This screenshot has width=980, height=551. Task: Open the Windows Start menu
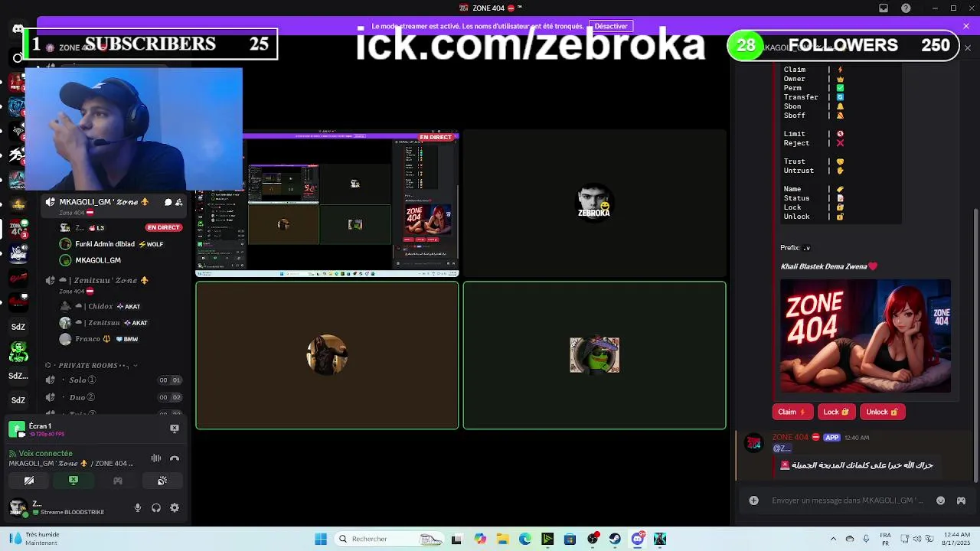click(321, 539)
